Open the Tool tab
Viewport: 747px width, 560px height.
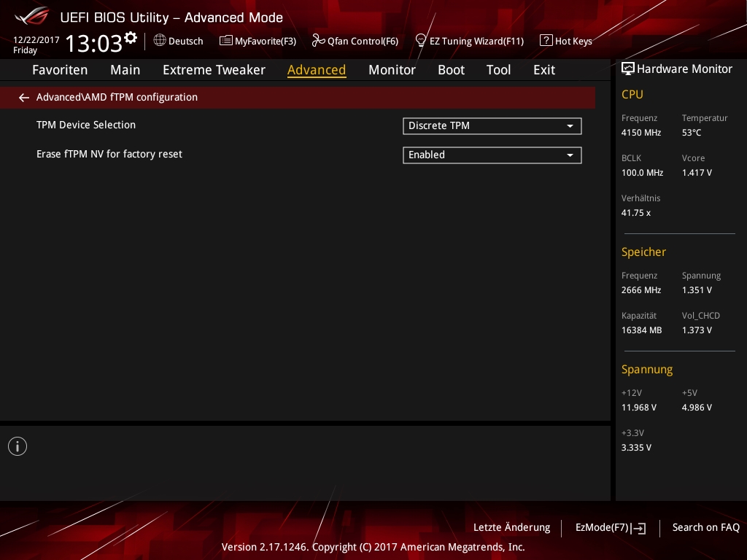point(498,70)
